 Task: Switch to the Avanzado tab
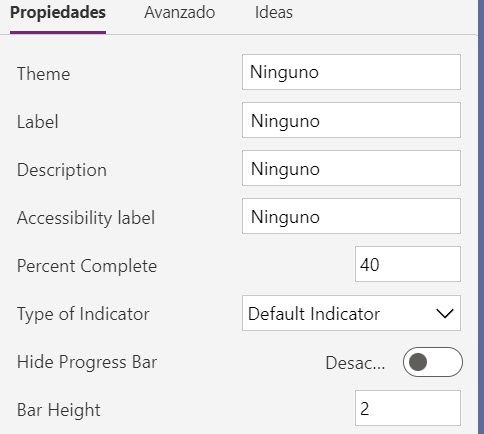[x=179, y=13]
